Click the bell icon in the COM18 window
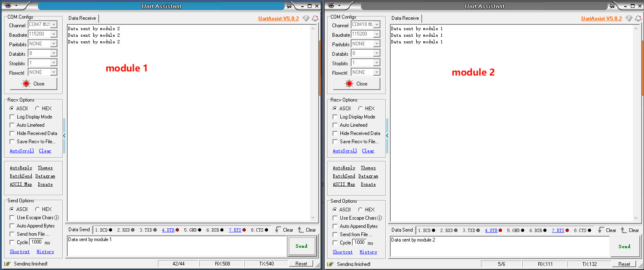The width and height of the screenshot is (644, 270). pyautogui.click(x=638, y=19)
